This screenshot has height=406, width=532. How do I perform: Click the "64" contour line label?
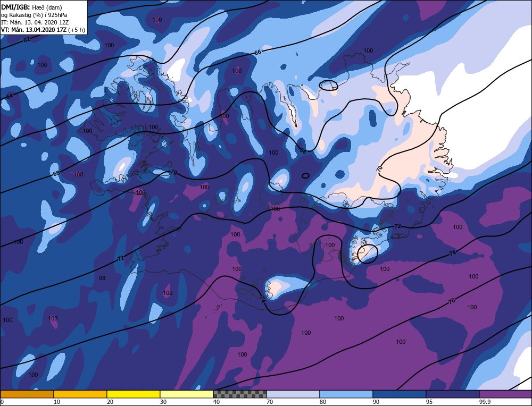[10, 96]
